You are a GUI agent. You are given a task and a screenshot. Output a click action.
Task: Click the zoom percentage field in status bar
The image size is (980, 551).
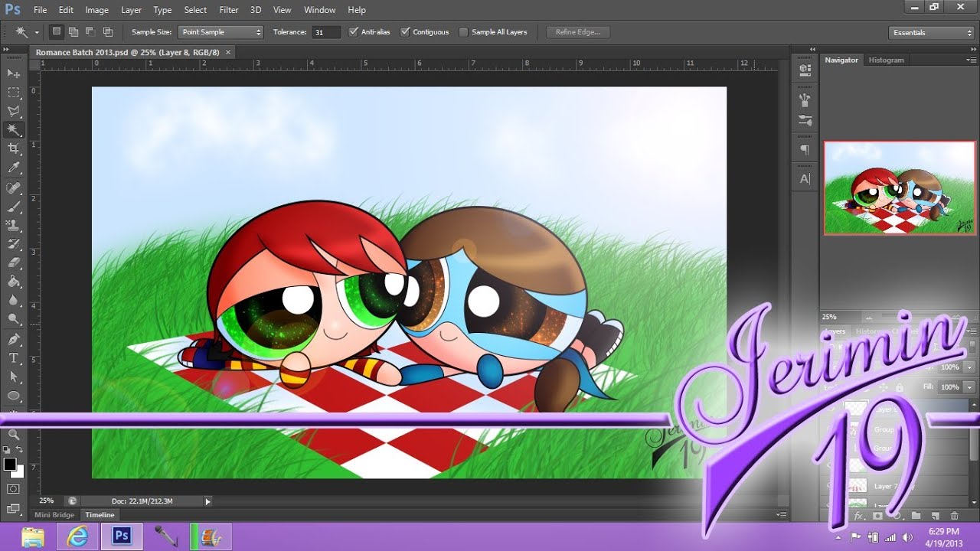(47, 501)
